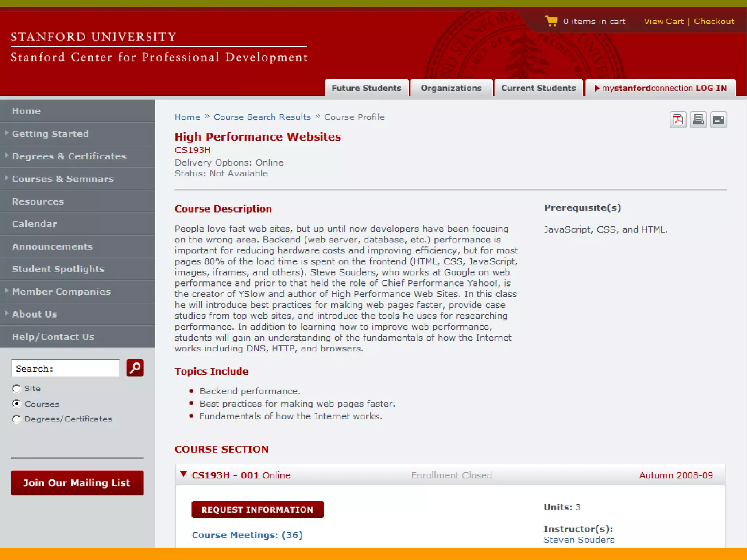
Task: Click the magnifier search button
Action: [135, 368]
